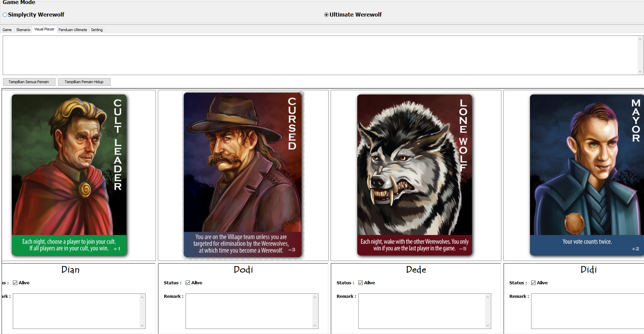Screen dimensions: 644x334
Task: Select Ultimate Werewolf game mode
Action: [327, 15]
